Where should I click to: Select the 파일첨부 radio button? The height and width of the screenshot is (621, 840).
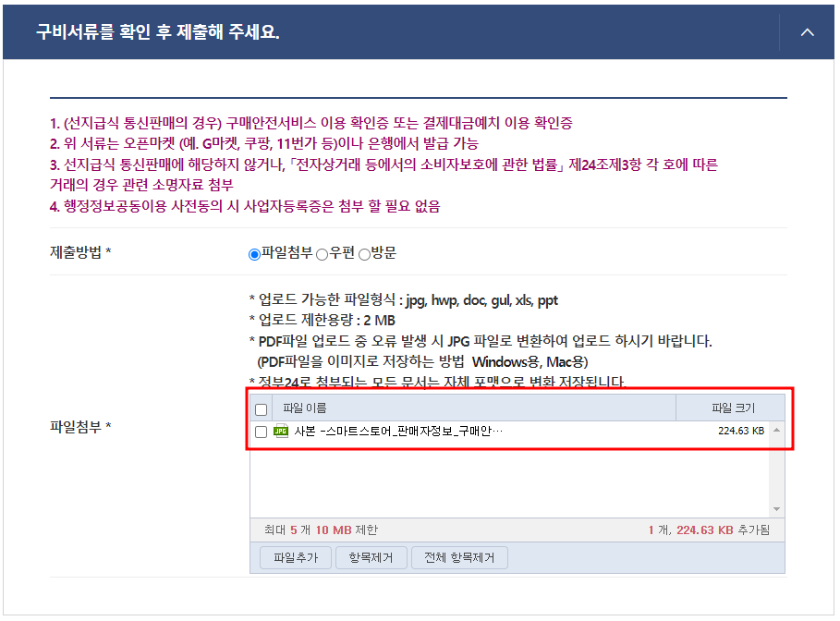coord(254,254)
